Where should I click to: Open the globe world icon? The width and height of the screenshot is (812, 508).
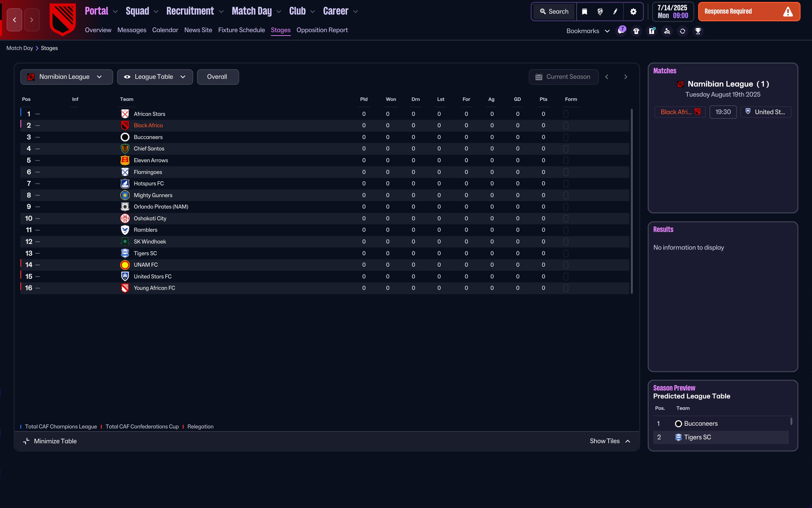pos(600,11)
